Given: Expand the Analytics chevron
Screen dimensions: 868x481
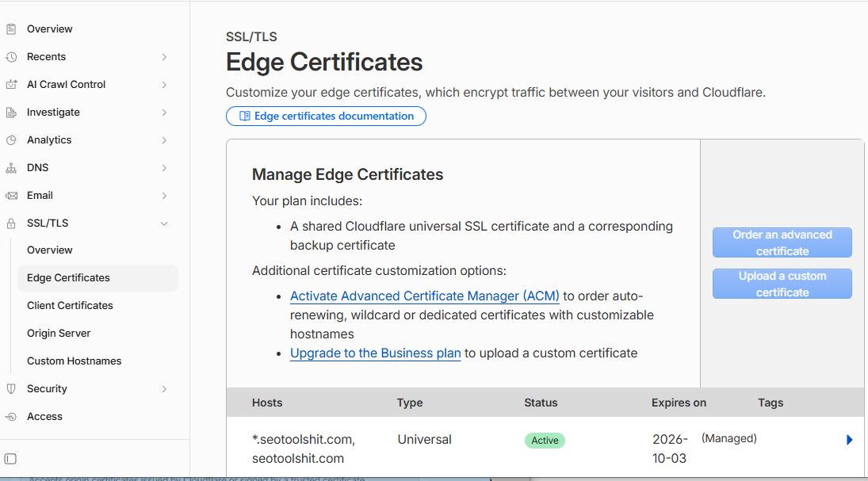Looking at the screenshot, I should click(x=164, y=140).
